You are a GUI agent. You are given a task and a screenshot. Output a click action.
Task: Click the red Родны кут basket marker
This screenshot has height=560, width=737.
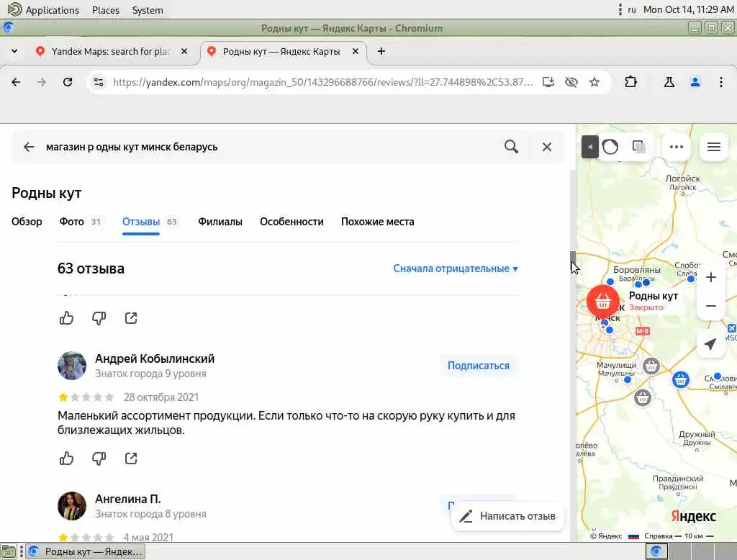point(602,301)
